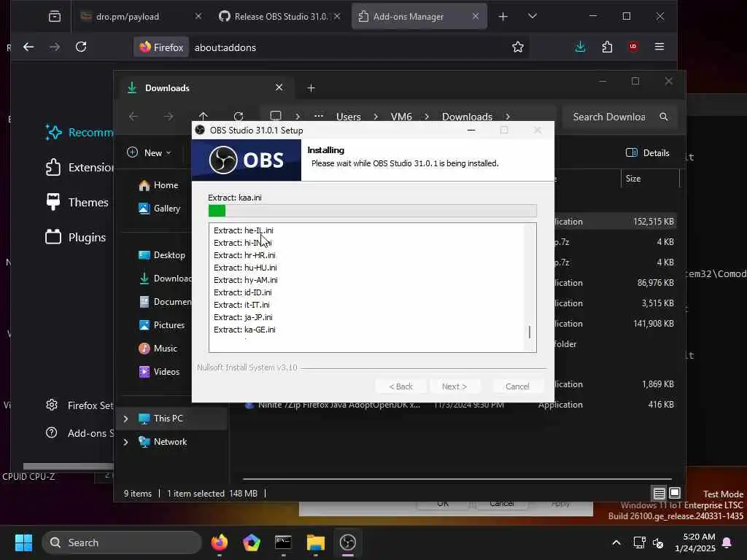Open Firefox hamburger application menu
Viewport: 747px width, 560px height.
click(659, 47)
